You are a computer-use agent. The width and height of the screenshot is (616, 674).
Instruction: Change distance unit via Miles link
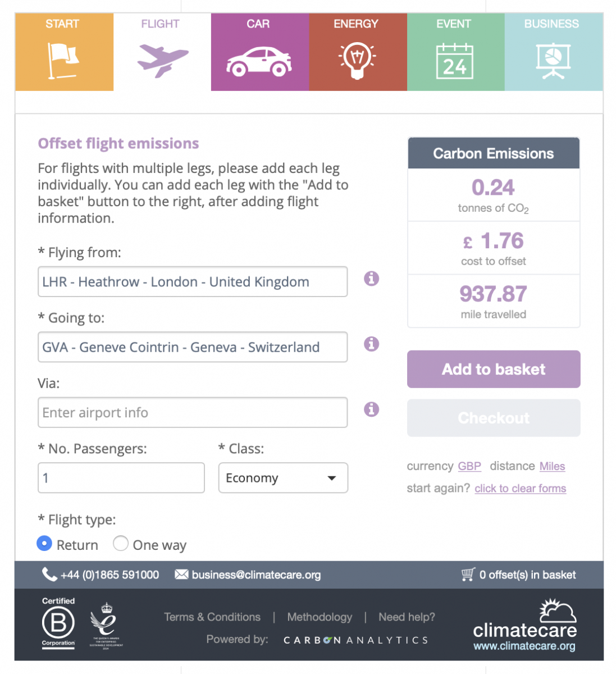point(552,466)
